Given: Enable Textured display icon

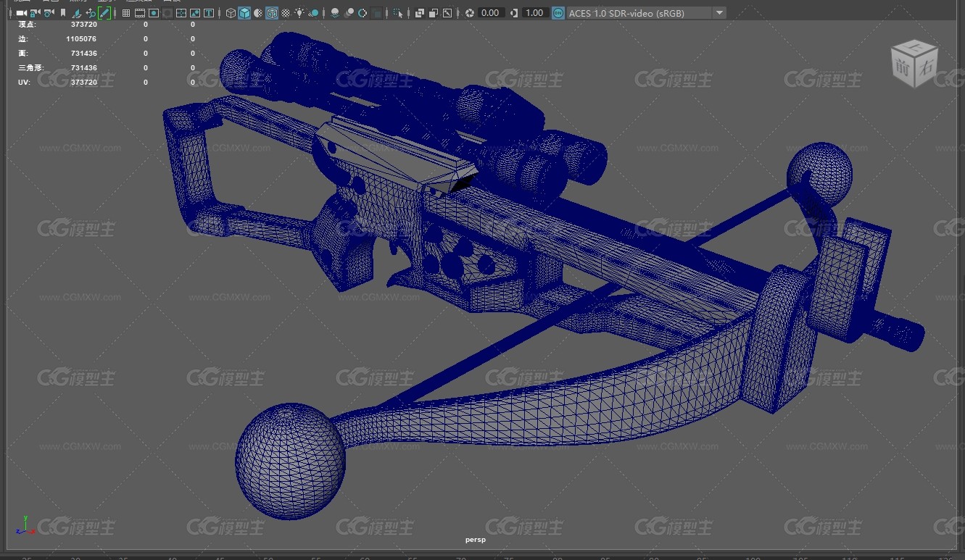Looking at the screenshot, I should 286,13.
